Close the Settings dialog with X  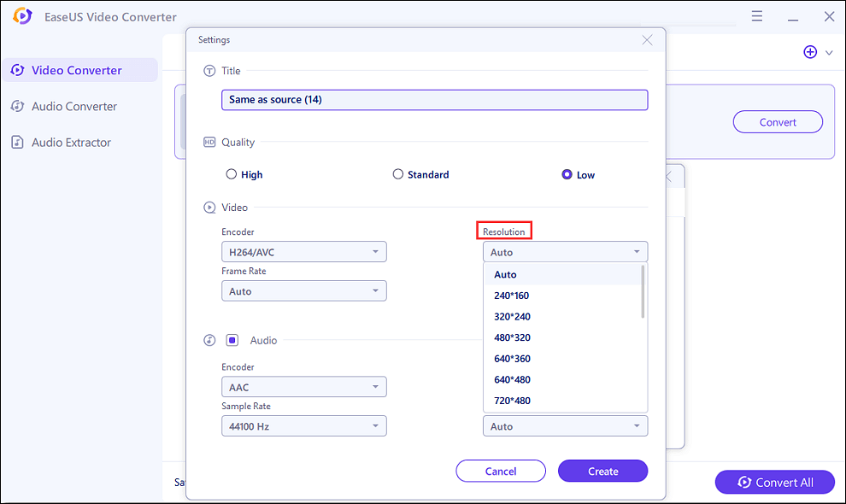click(647, 40)
